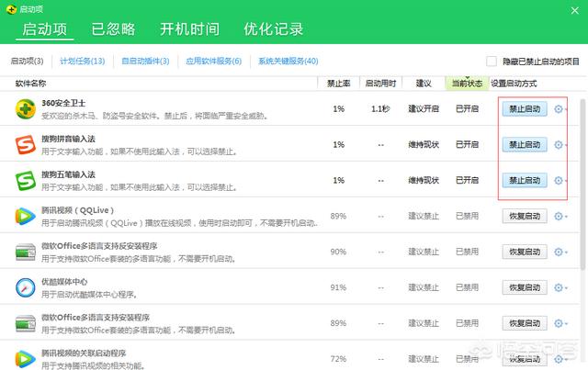
Task: Click 恢复启动 for 腾讯视频（QQLive）
Action: pos(525,217)
